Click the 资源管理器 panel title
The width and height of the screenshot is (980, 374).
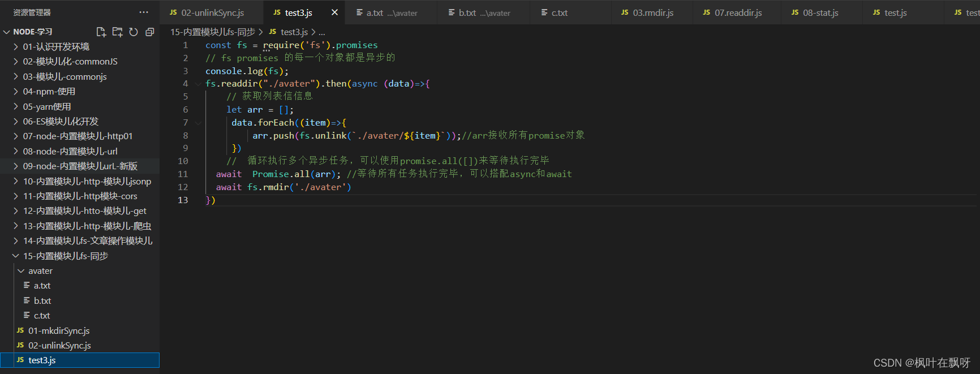[x=32, y=12]
